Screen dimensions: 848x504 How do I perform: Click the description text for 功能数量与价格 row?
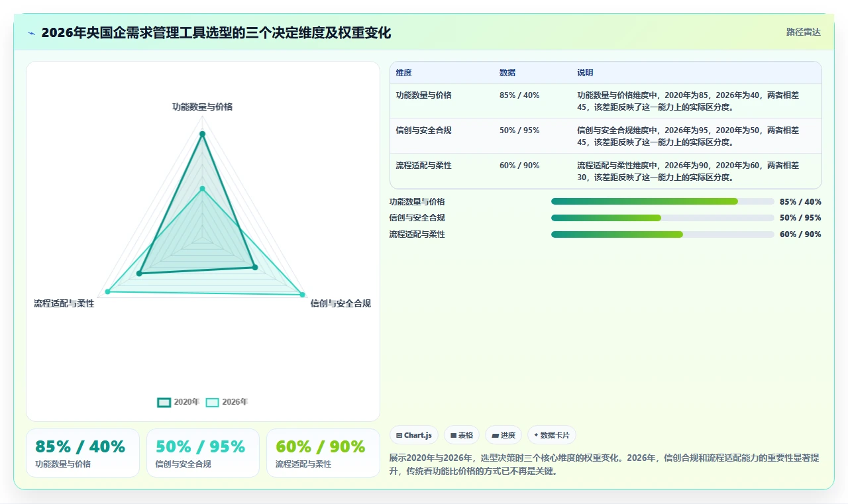pyautogui.click(x=688, y=101)
